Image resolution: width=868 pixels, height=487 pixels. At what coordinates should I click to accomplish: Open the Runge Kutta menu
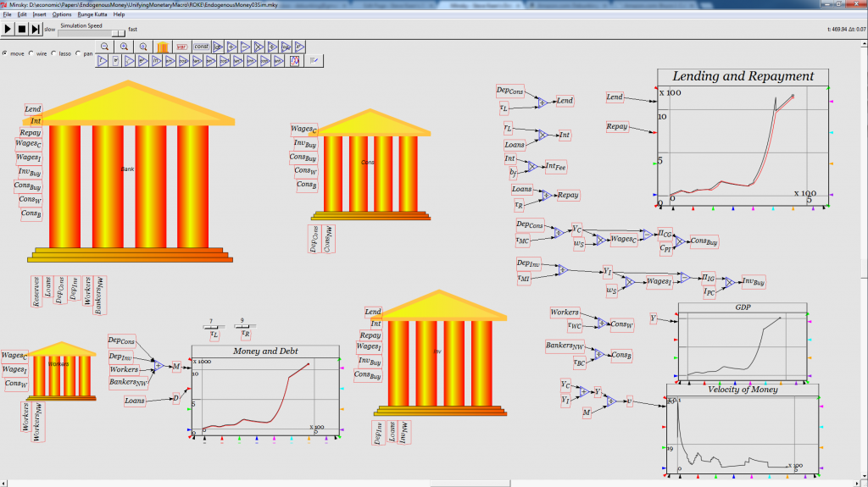pyautogui.click(x=92, y=14)
